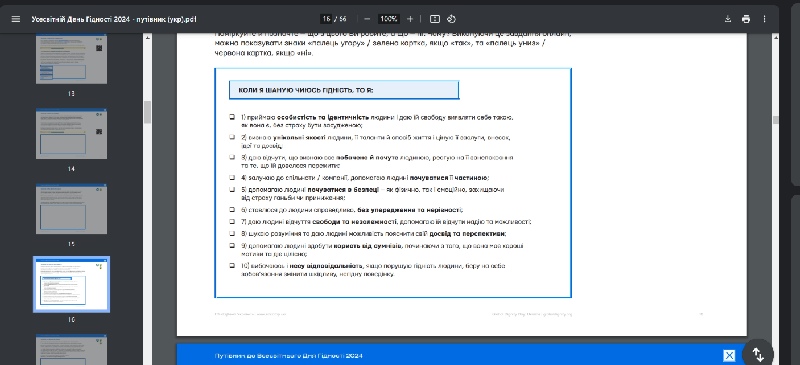Screen dimensions: 800x365
Task: Rotate the document counterclockwise
Action: click(x=451, y=19)
